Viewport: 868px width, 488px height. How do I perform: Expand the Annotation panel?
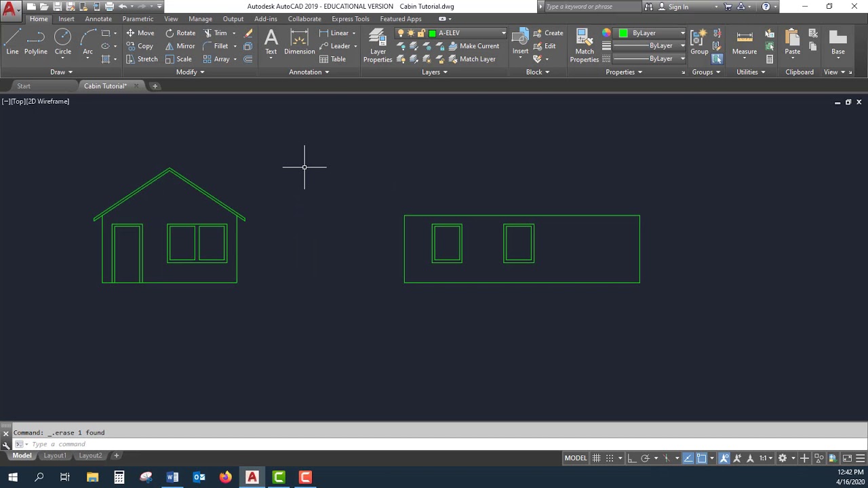pyautogui.click(x=309, y=72)
